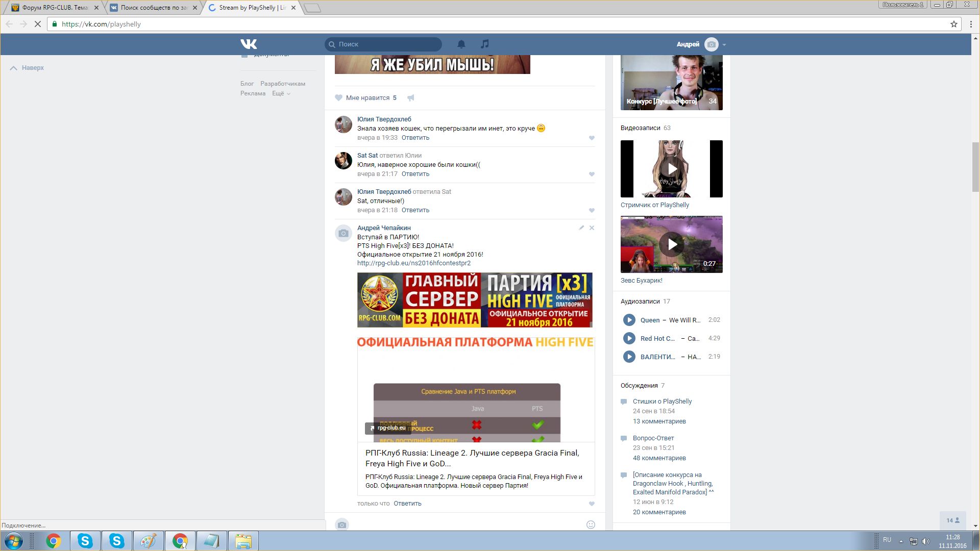Open the chat contacts counter 14
980x551 pixels.
click(953, 520)
